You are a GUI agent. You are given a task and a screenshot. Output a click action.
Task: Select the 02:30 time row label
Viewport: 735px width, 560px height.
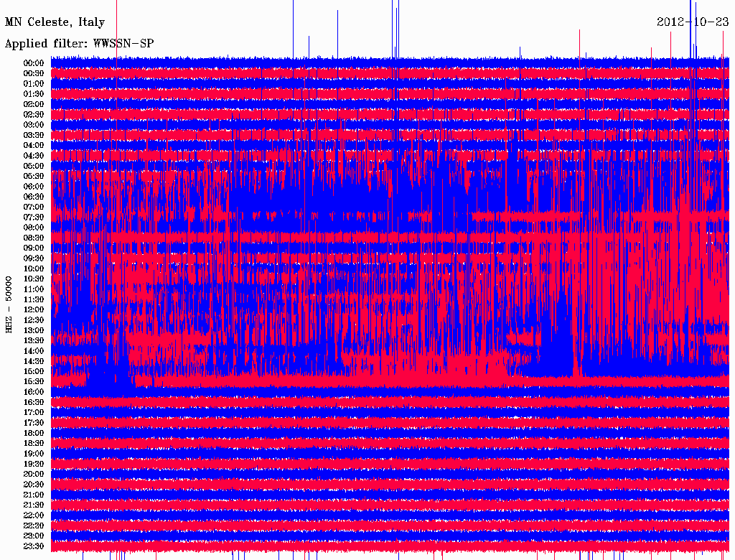[x=34, y=115]
